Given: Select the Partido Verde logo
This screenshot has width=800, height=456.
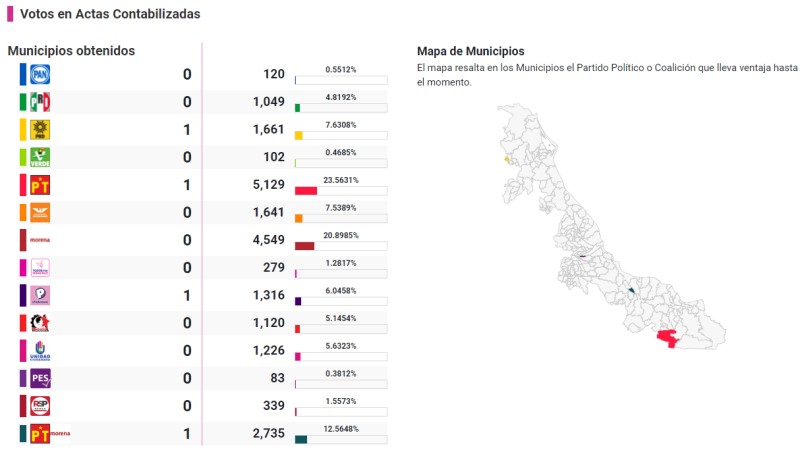Looking at the screenshot, I should click(x=40, y=157).
